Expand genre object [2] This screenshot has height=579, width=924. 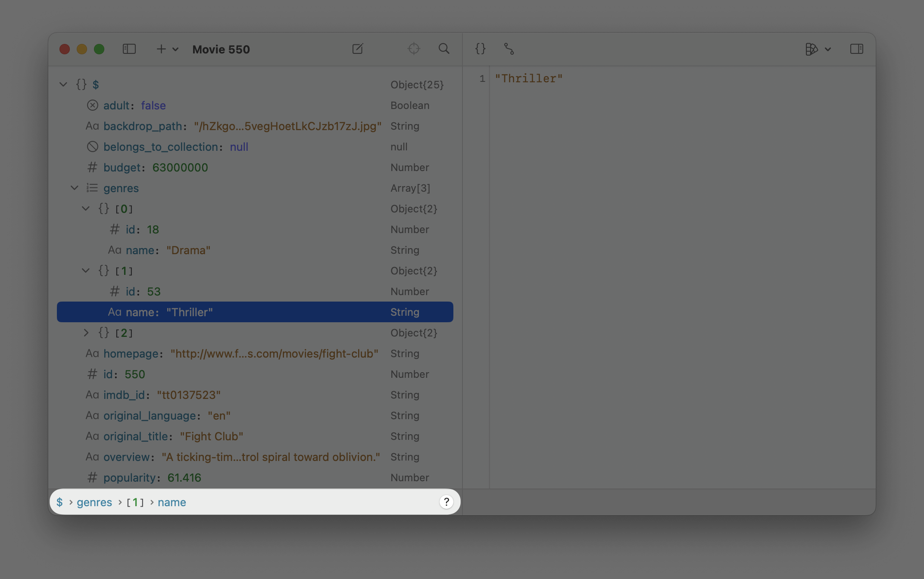coord(86,333)
